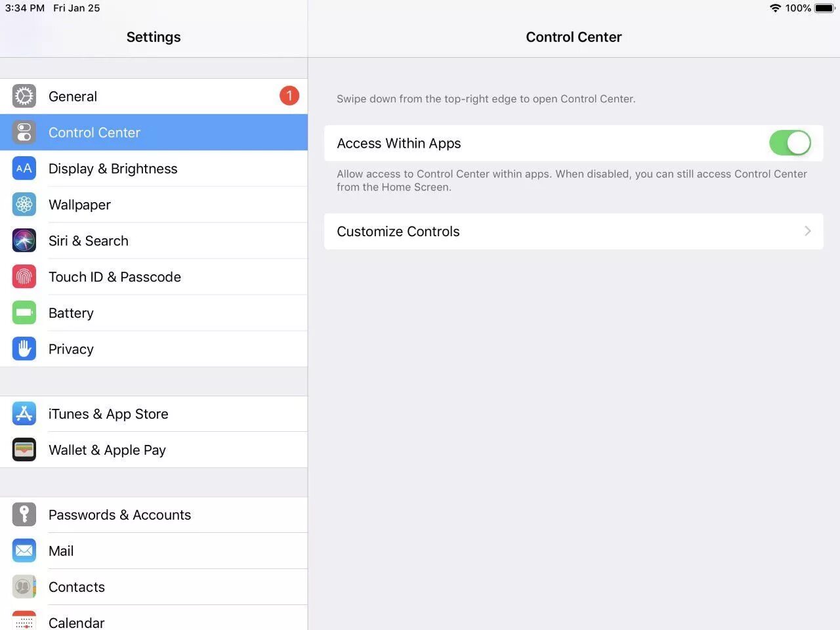Select the Display & Brightness AA icon
The image size is (840, 630).
pyautogui.click(x=24, y=169)
